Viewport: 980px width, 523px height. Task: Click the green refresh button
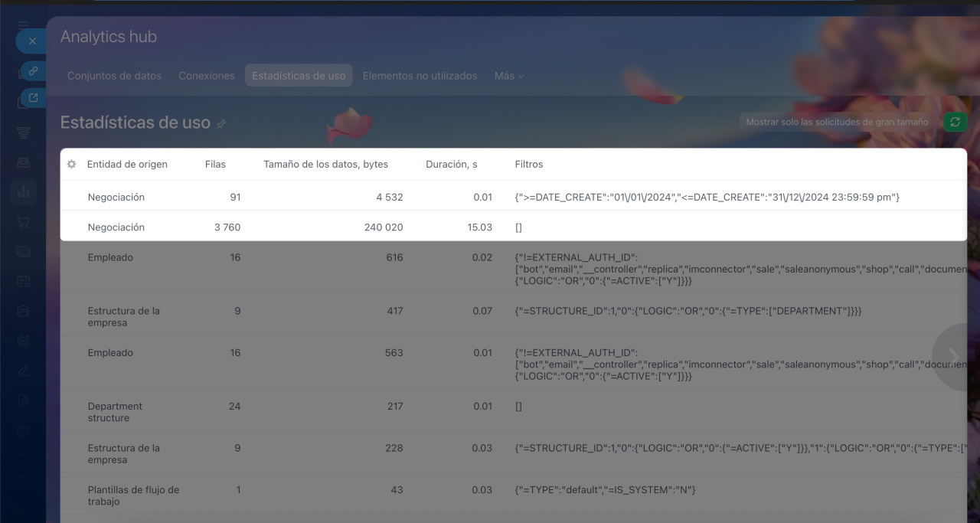point(955,122)
